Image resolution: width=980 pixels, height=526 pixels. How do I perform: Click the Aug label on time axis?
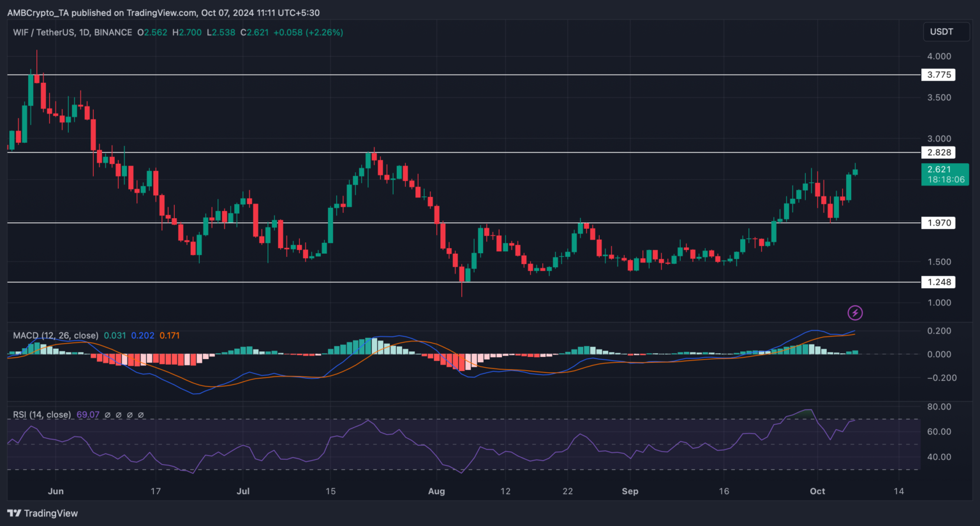(436, 491)
